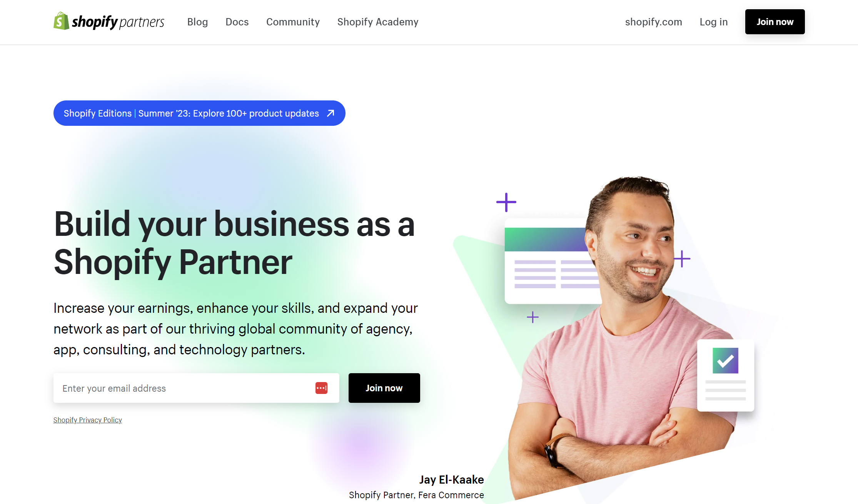The height and width of the screenshot is (504, 858).
Task: Click the header Join now button
Action: pyautogui.click(x=775, y=22)
